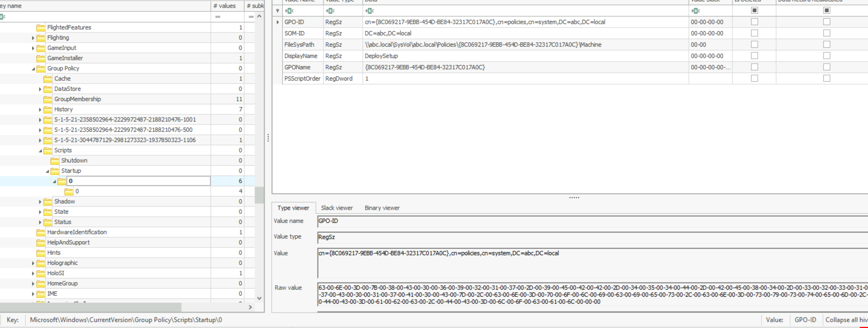
Task: Expand the IME key
Action: tap(33, 294)
